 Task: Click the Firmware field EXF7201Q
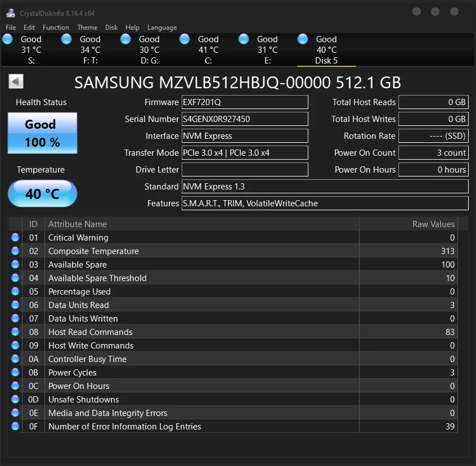(x=245, y=102)
